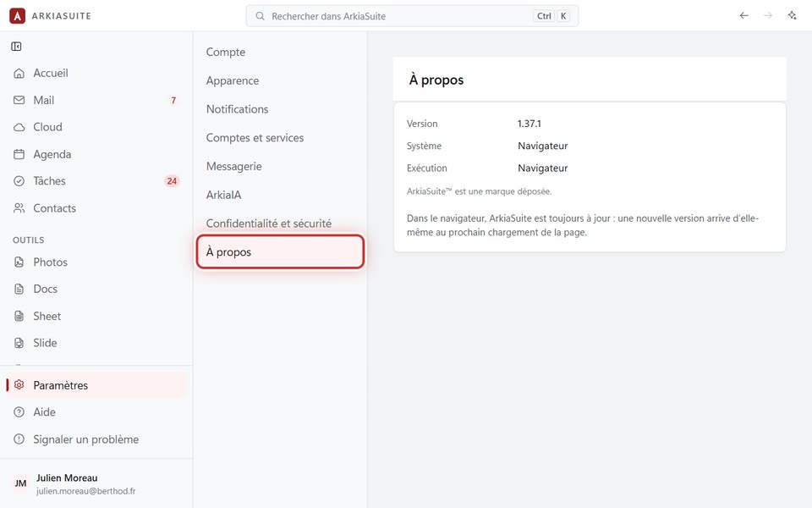812x508 pixels.
Task: Select the Messagerie settings section
Action: coord(280,166)
